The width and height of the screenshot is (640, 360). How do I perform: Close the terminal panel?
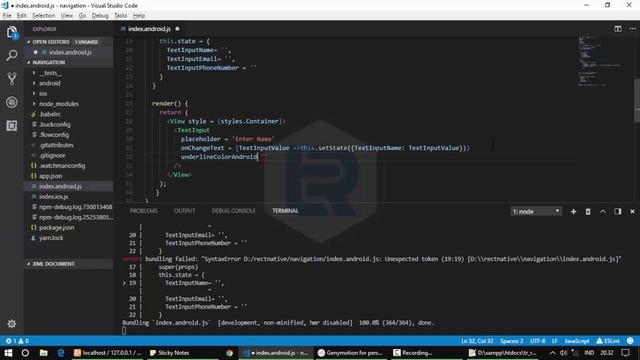pos(632,211)
